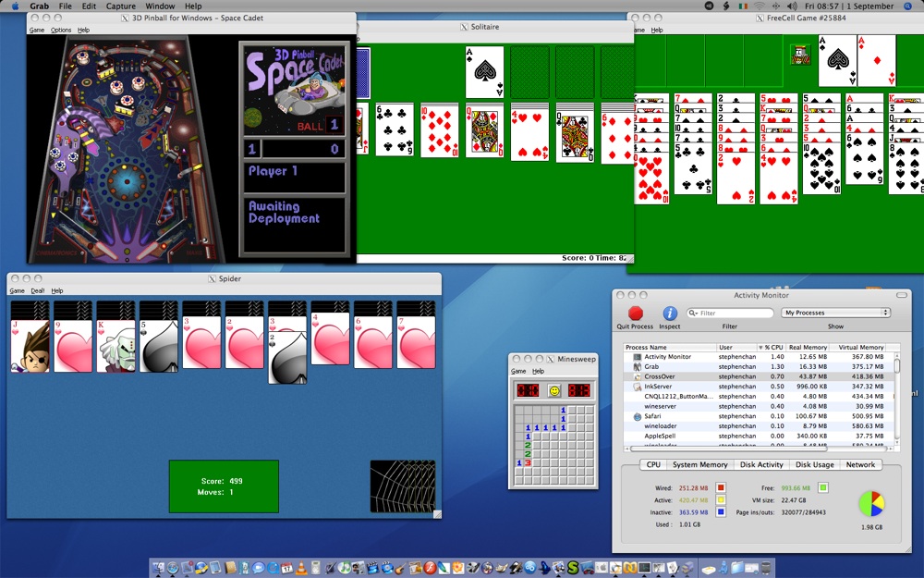Select the InkServer process row
924x578 pixels.
click(x=759, y=387)
